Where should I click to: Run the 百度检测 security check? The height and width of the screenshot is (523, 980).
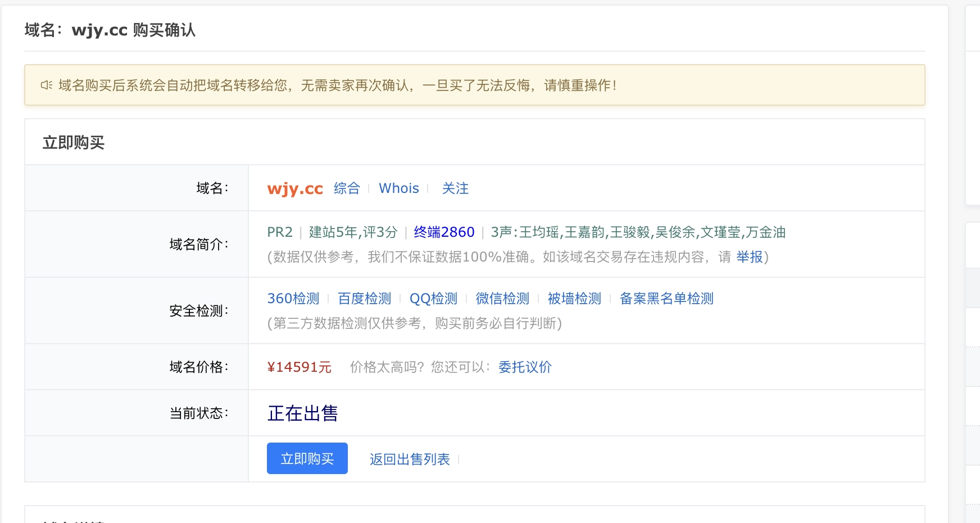364,299
